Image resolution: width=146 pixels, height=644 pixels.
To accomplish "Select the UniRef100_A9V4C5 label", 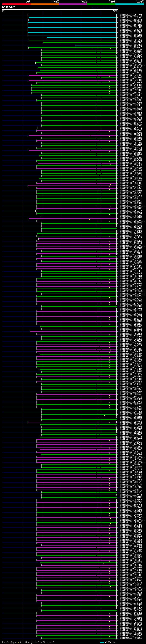I will click(131, 48).
